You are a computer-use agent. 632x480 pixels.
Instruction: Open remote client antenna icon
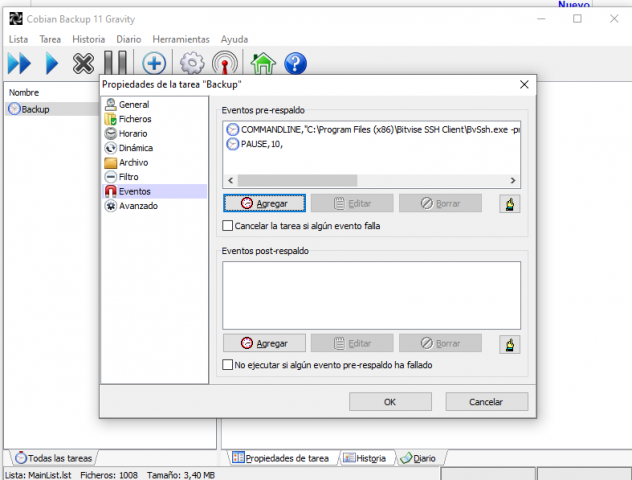point(225,63)
